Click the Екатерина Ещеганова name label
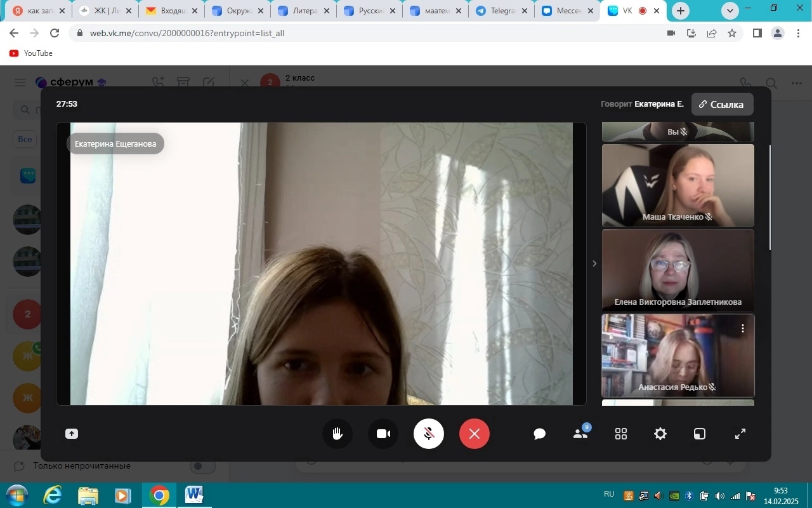The width and height of the screenshot is (812, 508). click(115, 144)
